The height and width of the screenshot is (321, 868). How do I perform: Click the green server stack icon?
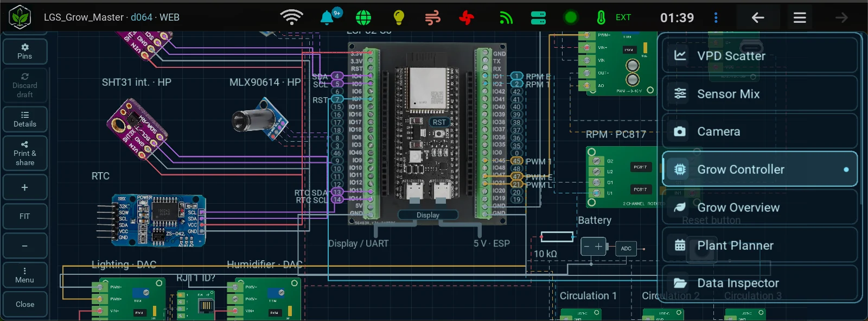tap(538, 18)
